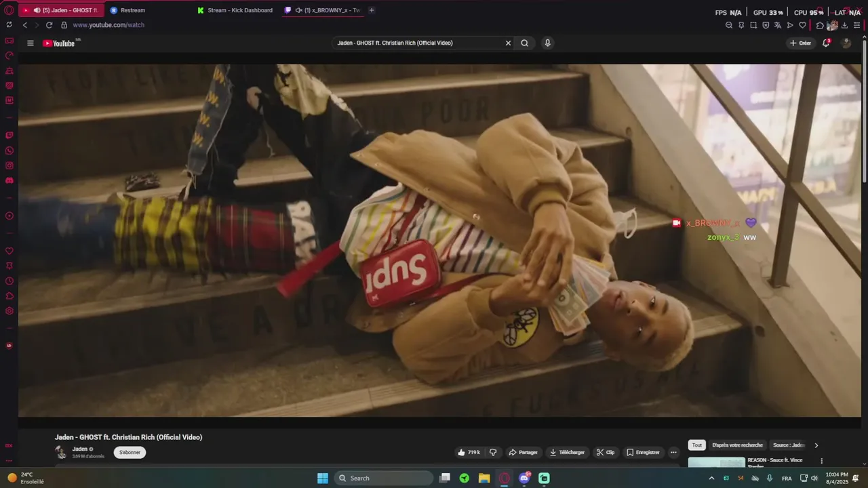This screenshot has height=488, width=868.
Task: Open YouTube guide hamburger menu
Action: 30,43
